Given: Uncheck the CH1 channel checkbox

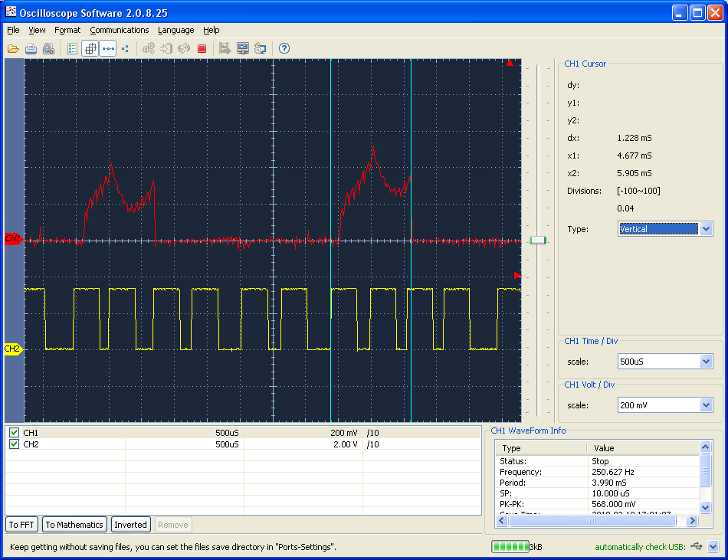Looking at the screenshot, I should [14, 433].
